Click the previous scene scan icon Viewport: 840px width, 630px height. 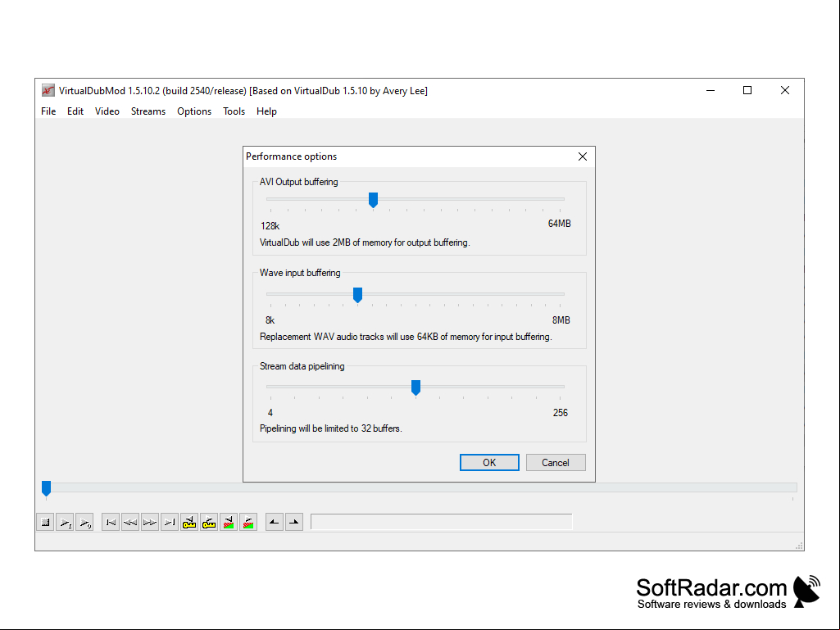click(229, 522)
